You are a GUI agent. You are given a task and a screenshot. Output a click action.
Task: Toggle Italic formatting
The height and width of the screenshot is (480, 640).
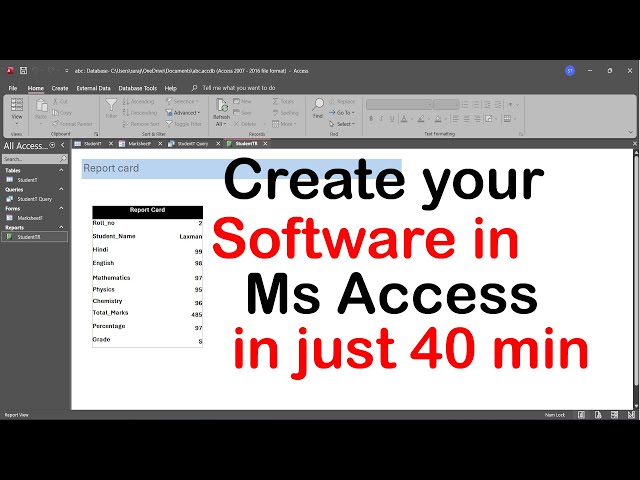tap(381, 119)
